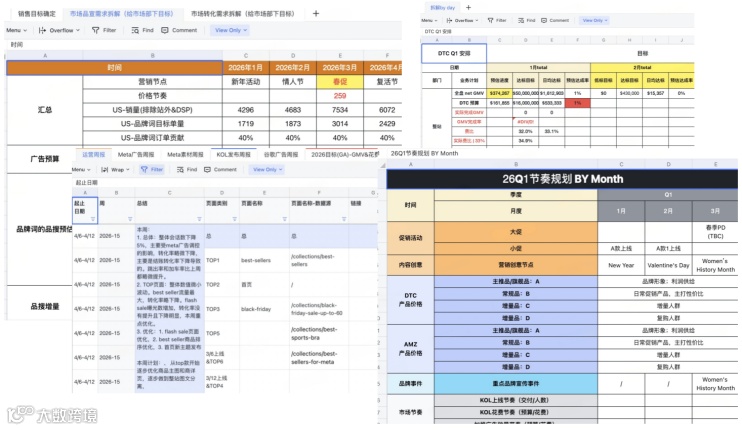
Task: Select the orange 时间 header cell
Action: pyautogui.click(x=115, y=68)
